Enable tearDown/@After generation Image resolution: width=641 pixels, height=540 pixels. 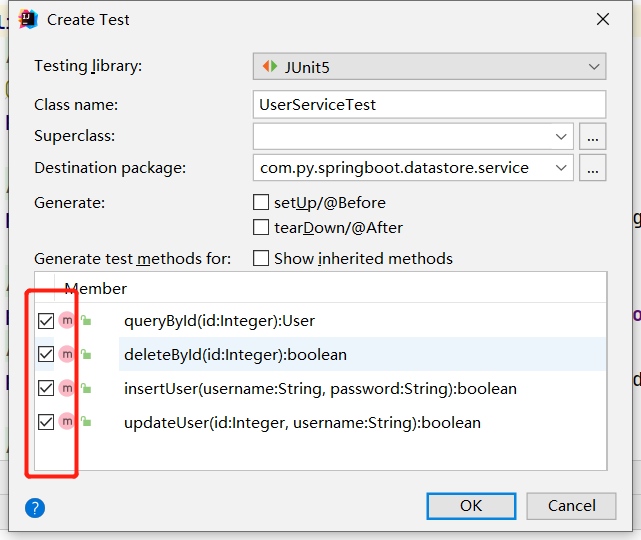click(261, 227)
